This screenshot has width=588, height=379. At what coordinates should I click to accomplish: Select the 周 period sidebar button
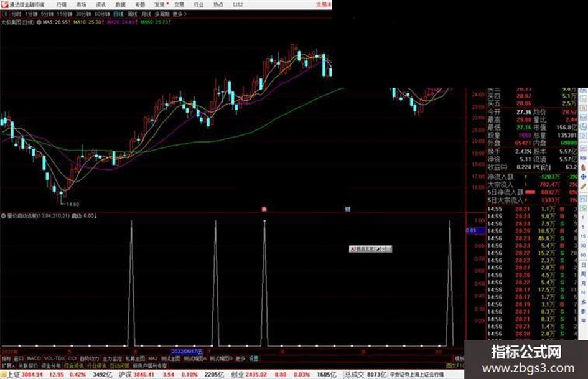(583, 274)
